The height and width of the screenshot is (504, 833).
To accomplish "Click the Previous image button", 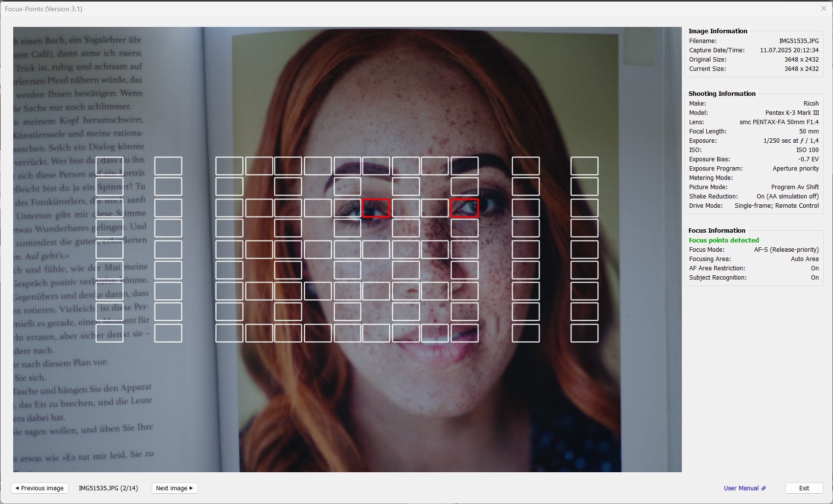I will click(40, 488).
